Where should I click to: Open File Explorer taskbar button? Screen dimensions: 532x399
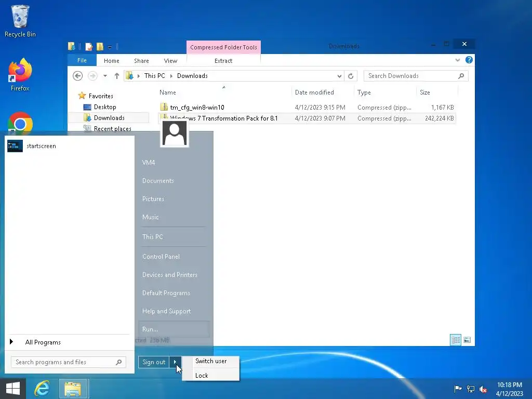click(x=73, y=389)
